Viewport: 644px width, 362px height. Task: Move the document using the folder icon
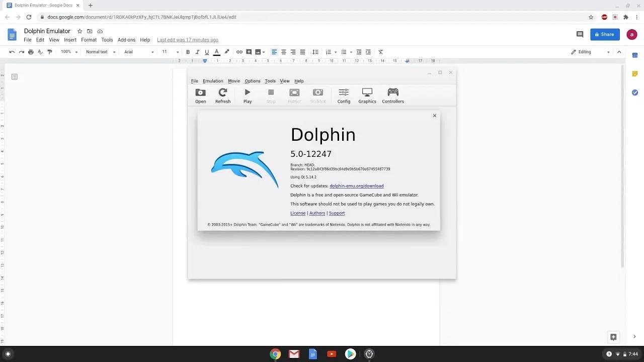pyautogui.click(x=90, y=31)
